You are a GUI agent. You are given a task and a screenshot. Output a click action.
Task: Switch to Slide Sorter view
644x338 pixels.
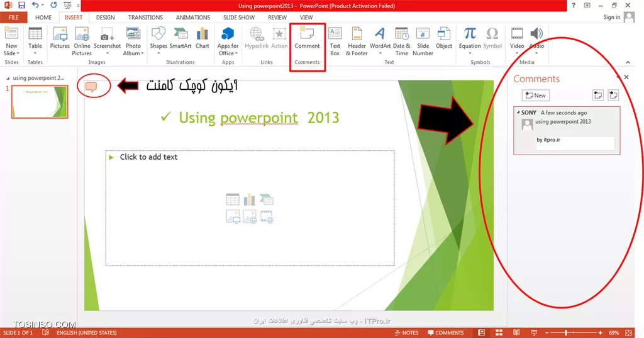[499, 333]
